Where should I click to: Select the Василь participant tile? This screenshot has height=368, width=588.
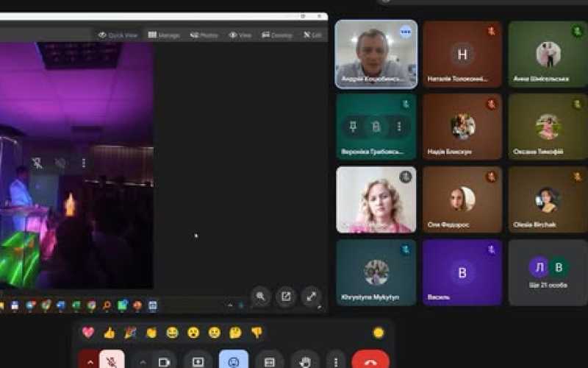(x=462, y=272)
